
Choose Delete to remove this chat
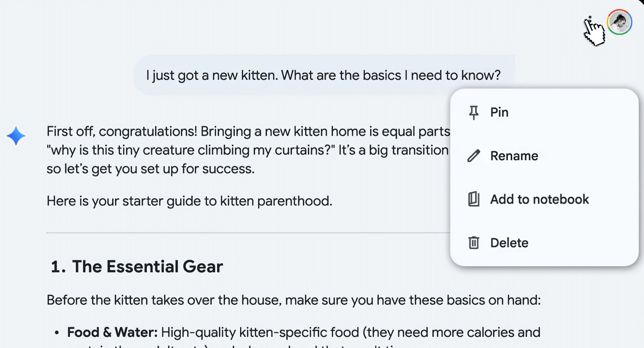pyautogui.click(x=509, y=243)
